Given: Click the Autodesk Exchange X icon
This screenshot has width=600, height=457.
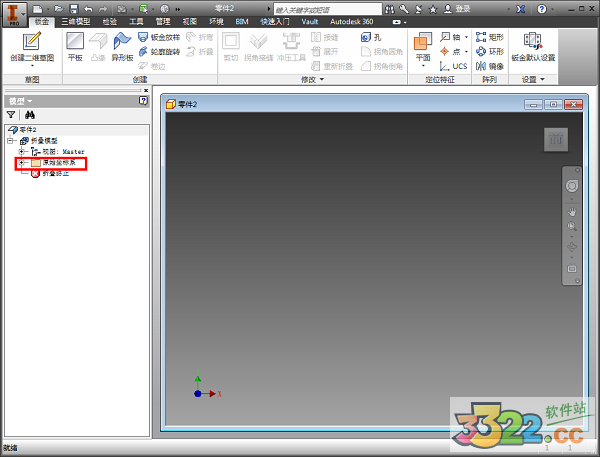Looking at the screenshot, I should tap(520, 9).
